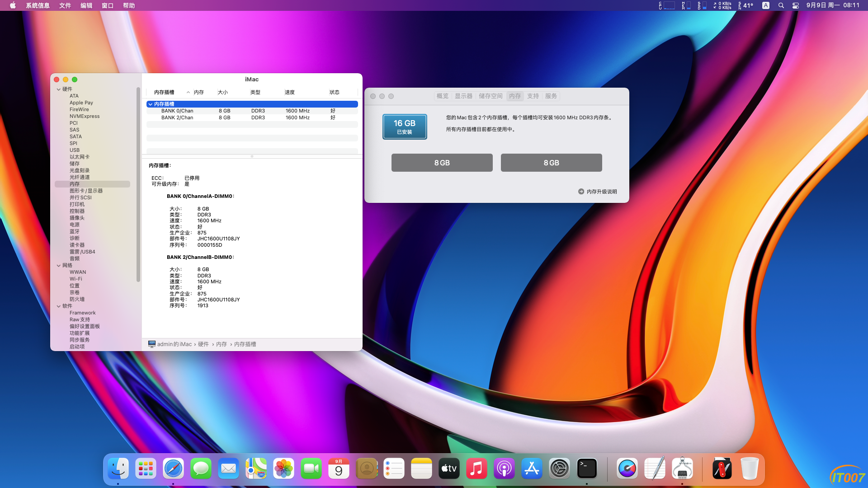This screenshot has height=488, width=868.
Task: Collapse the 软件 section in sidebar
Action: click(59, 306)
